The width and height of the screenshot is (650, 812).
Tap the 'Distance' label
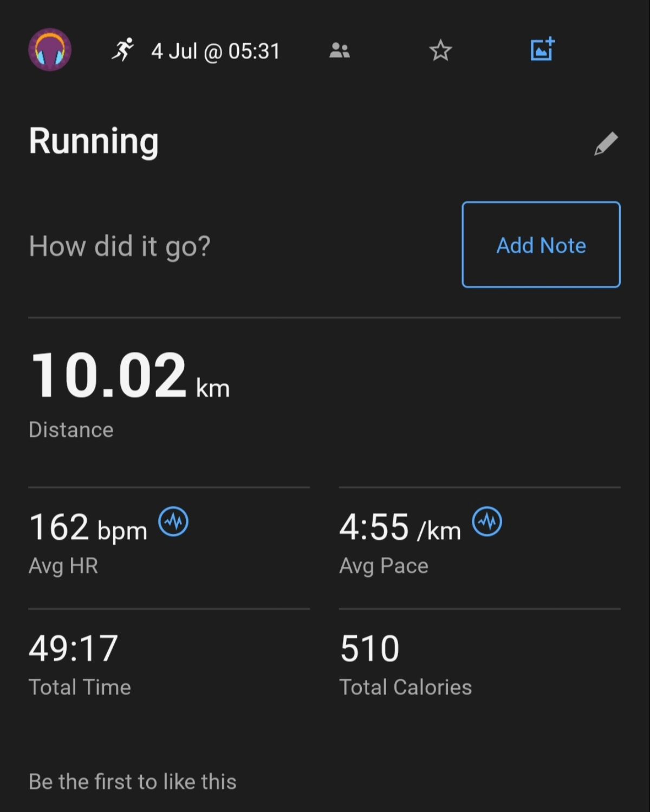(71, 430)
